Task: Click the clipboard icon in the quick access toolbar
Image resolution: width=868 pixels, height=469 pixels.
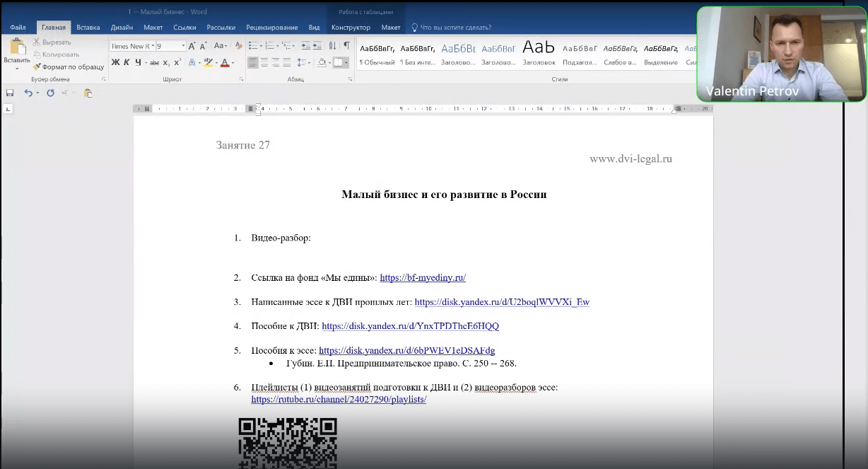Action: pyautogui.click(x=88, y=93)
